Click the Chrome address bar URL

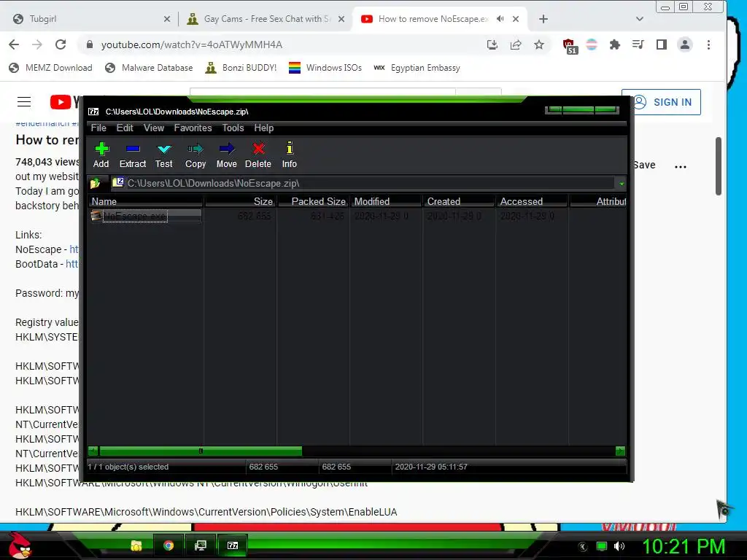pyautogui.click(x=192, y=44)
